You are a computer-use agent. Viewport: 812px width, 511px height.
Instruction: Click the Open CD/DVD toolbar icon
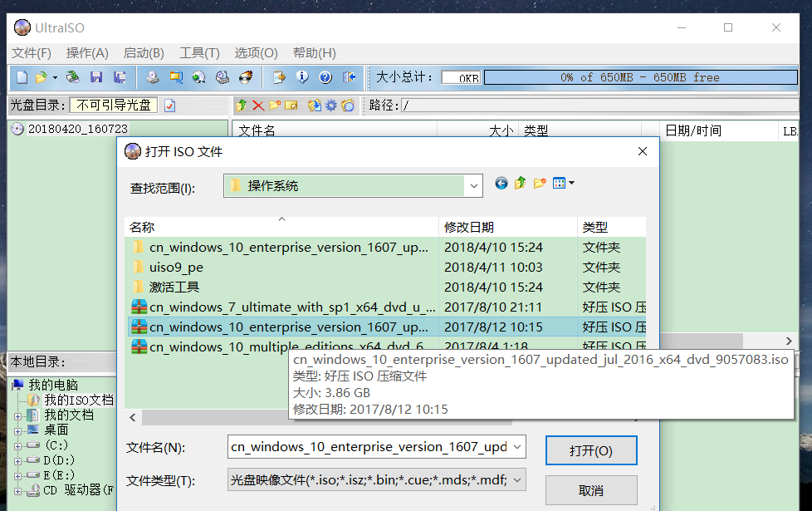coord(72,77)
